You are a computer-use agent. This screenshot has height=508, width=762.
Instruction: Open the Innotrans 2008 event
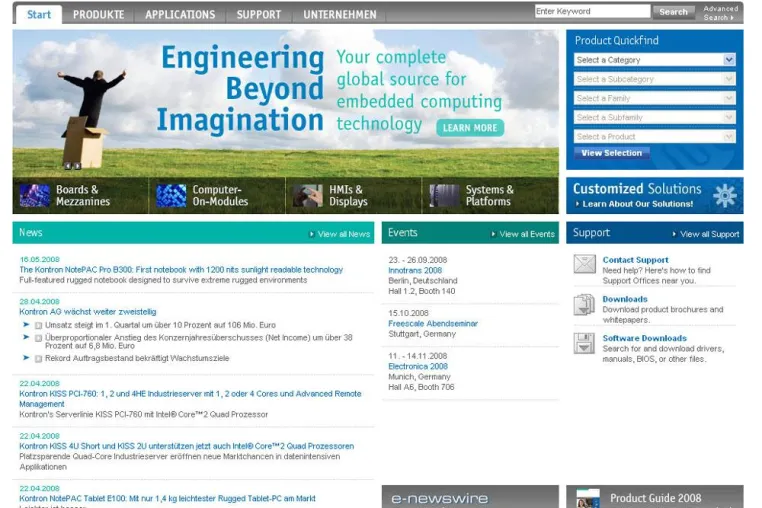click(415, 270)
